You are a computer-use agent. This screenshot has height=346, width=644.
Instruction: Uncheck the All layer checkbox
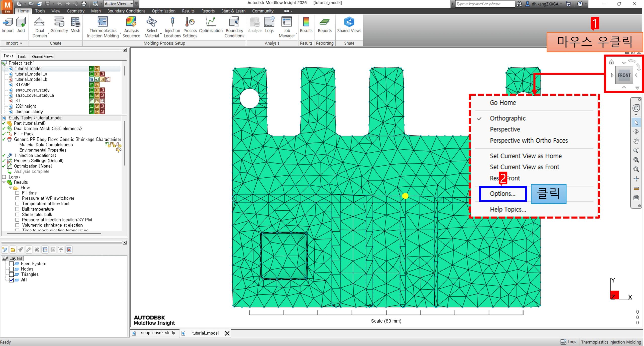tap(11, 280)
